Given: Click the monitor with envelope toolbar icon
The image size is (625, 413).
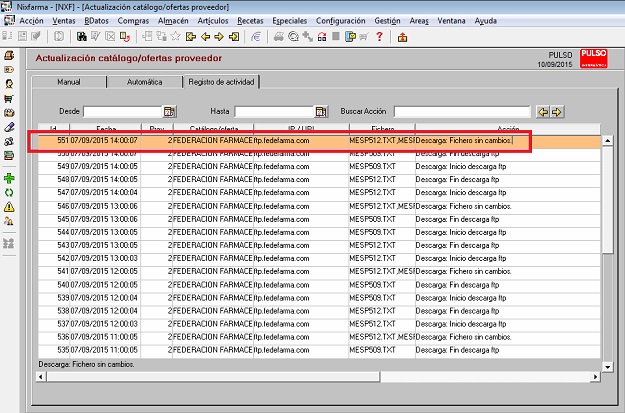Looking at the screenshot, I should tap(350, 37).
